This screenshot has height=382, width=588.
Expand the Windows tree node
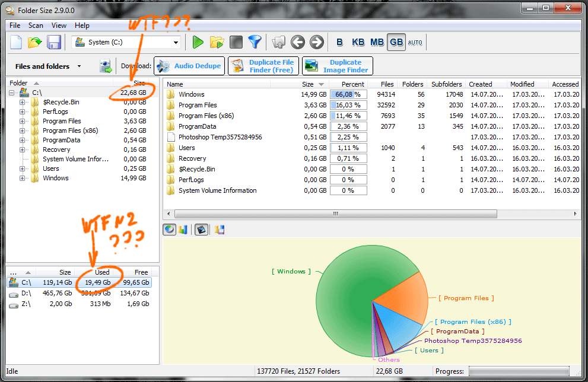pos(22,179)
